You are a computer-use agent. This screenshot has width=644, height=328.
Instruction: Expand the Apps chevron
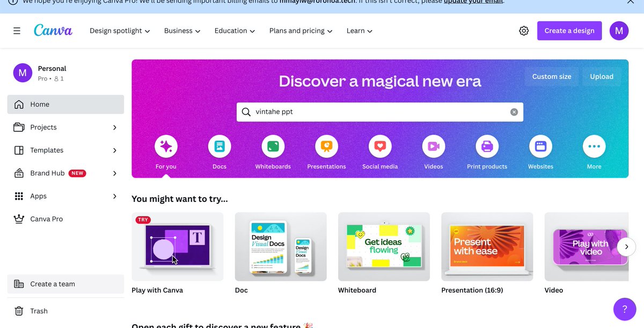(114, 196)
